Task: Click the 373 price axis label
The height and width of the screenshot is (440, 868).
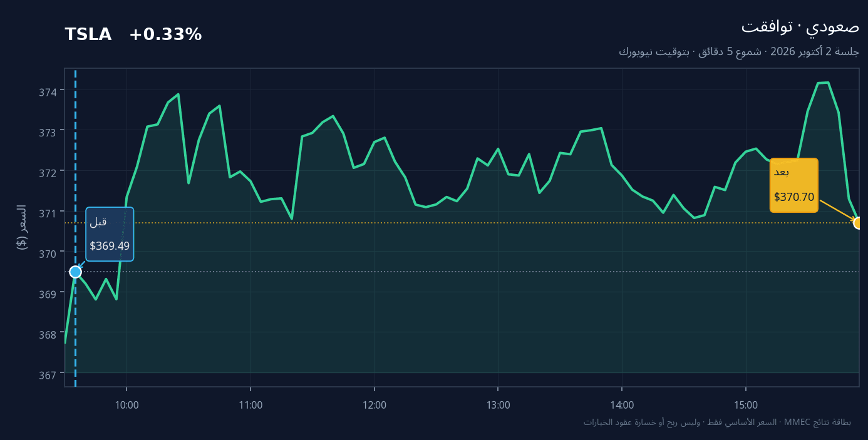Action: pos(49,132)
